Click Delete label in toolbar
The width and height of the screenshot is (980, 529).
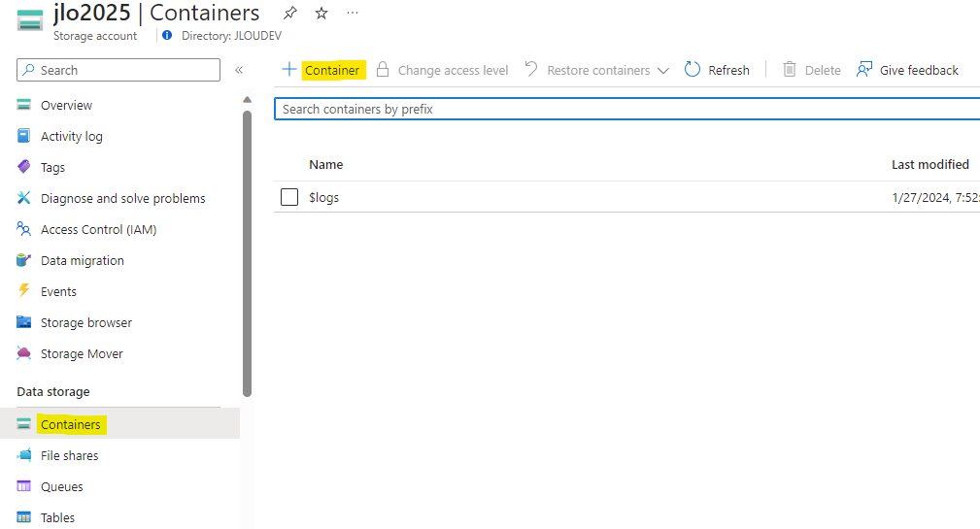[x=823, y=71]
